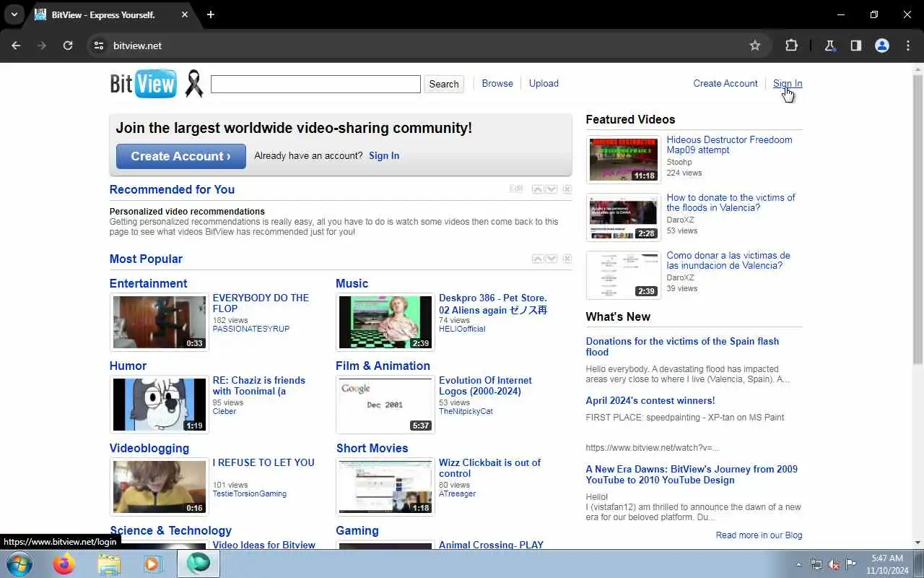This screenshot has height=578, width=924.
Task: Open April 2024's contest winners post
Action: [650, 400]
